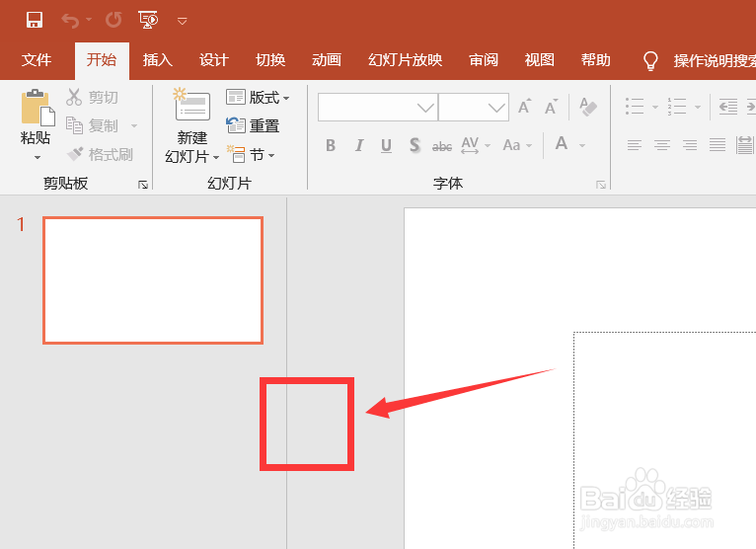Undo the last action
The height and width of the screenshot is (549, 756).
pos(70,21)
